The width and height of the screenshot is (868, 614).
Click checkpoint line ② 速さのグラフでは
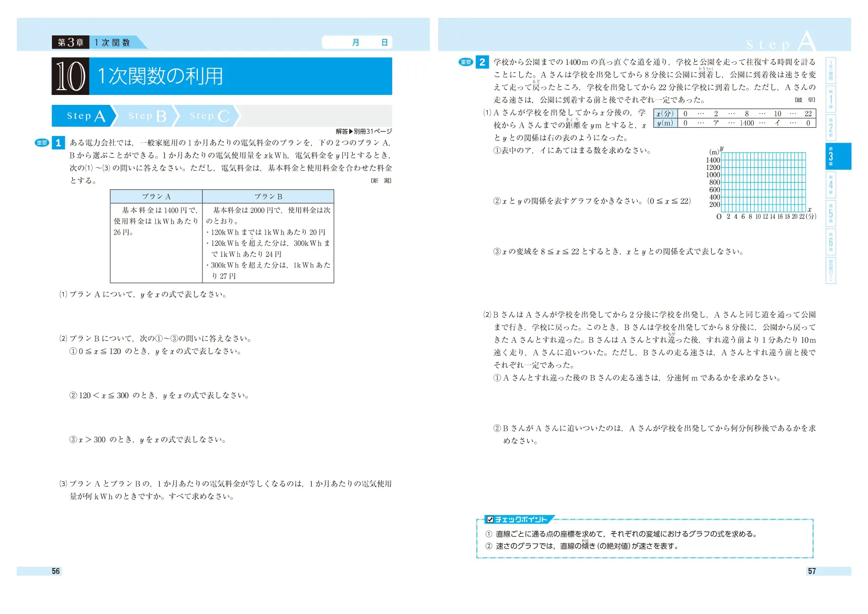point(583,546)
